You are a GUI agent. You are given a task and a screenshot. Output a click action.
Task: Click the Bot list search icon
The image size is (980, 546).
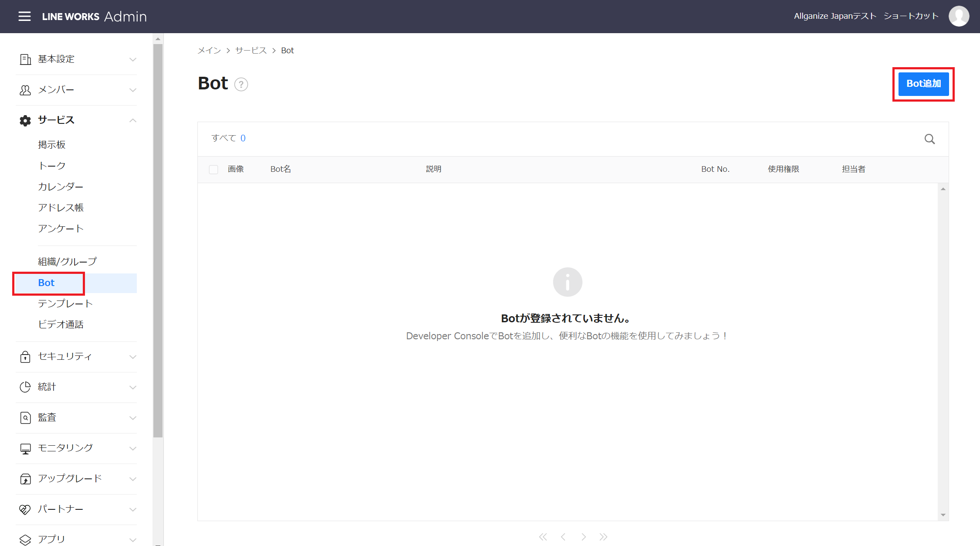tap(929, 139)
